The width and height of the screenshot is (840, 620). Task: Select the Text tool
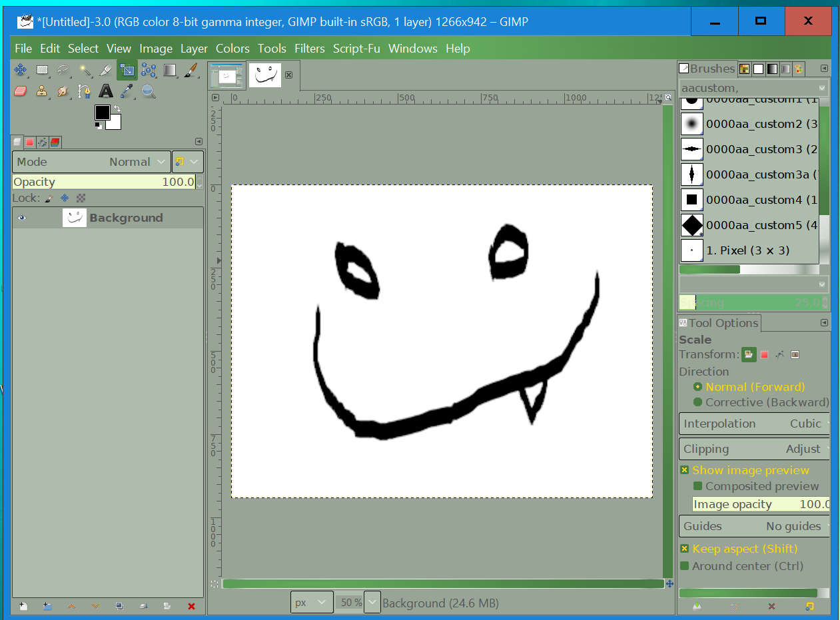coord(106,91)
